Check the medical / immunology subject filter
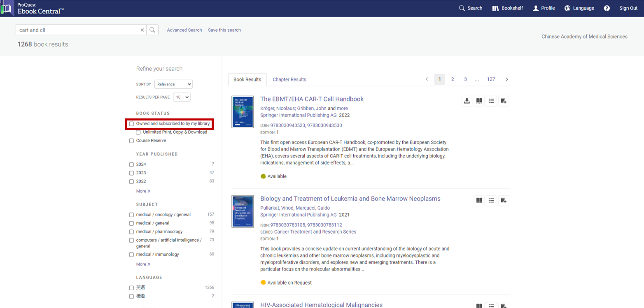Image resolution: width=644 pixels, height=308 pixels. 132,255
